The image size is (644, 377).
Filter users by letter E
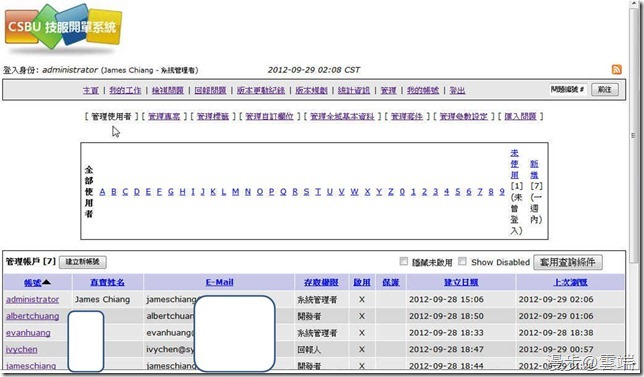pos(148,191)
